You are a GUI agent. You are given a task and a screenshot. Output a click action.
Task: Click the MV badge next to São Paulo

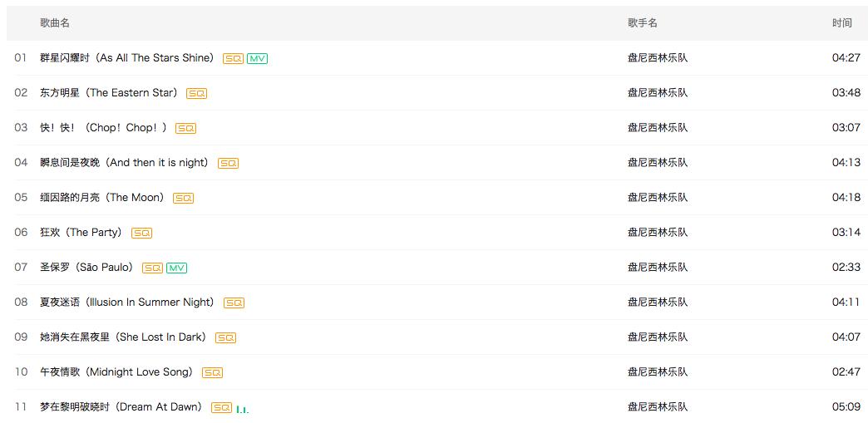point(176,268)
